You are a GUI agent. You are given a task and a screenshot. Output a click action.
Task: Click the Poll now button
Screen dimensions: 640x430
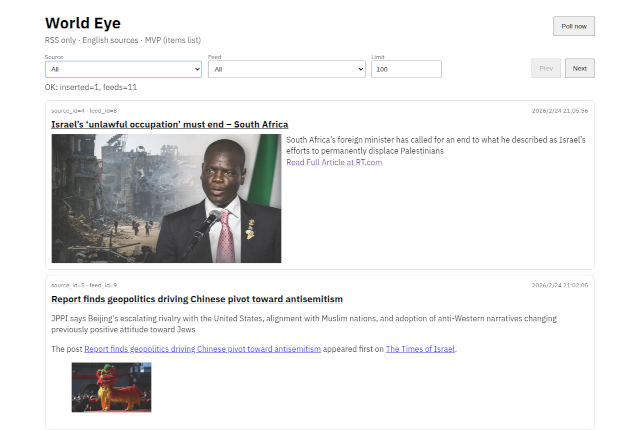573,26
